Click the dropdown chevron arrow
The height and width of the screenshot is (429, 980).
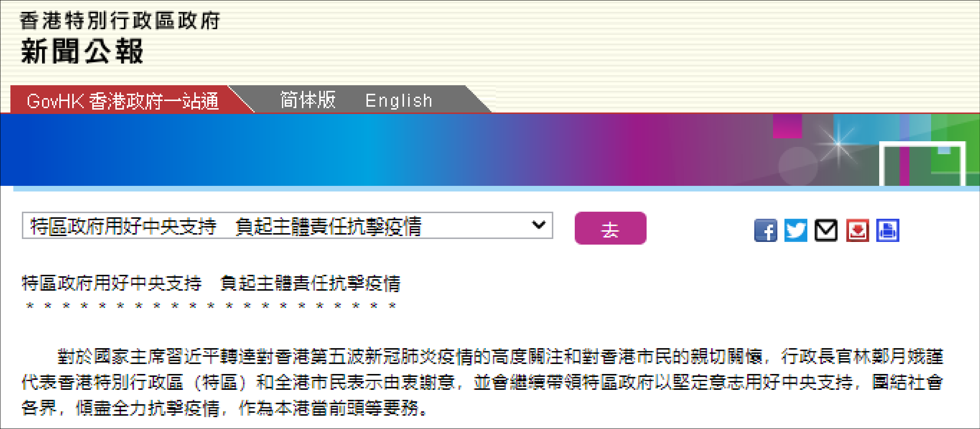[x=538, y=225]
